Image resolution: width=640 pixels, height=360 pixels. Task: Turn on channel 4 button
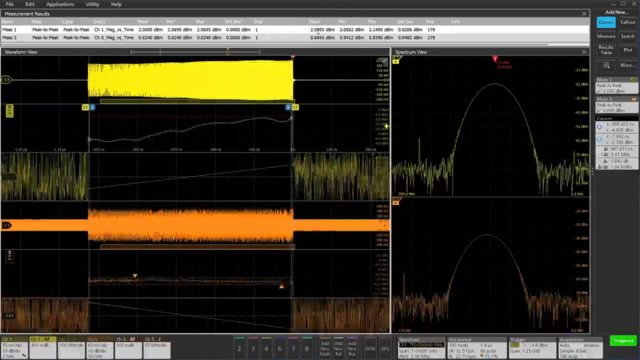tap(267, 348)
